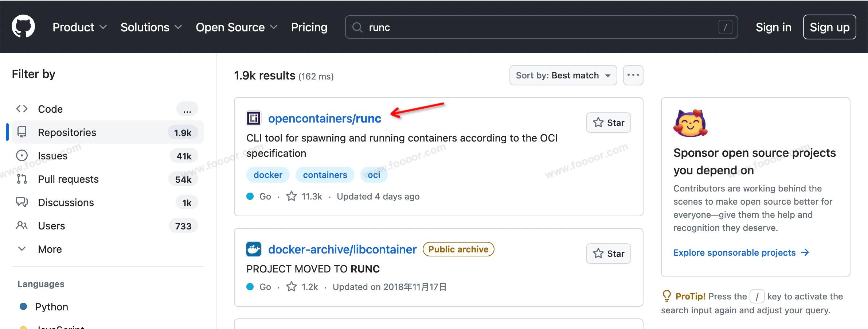Screen dimensions: 868x329
Task: Star the docker-archive/libcontainer repository
Action: coord(608,253)
